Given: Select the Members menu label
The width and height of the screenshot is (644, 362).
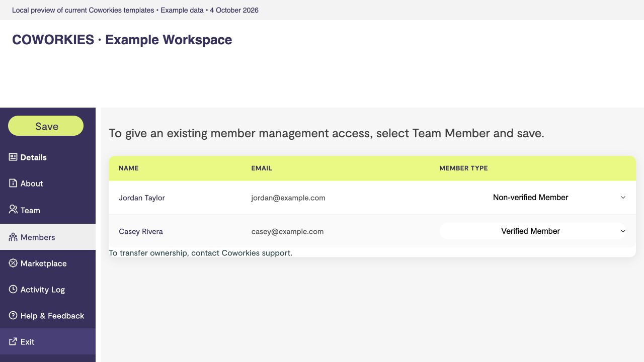Looking at the screenshot, I should 38,237.
